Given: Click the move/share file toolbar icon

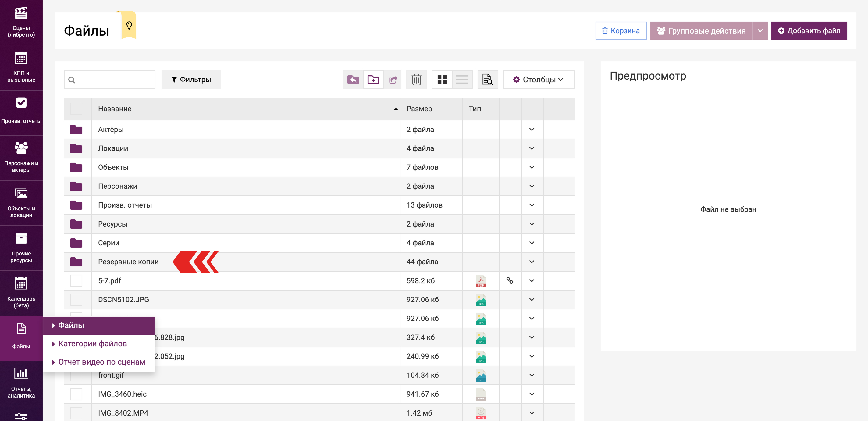Looking at the screenshot, I should pos(393,80).
